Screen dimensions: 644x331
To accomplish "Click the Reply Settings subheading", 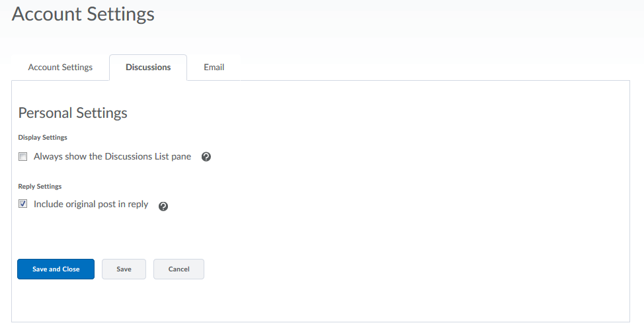I will (40, 187).
